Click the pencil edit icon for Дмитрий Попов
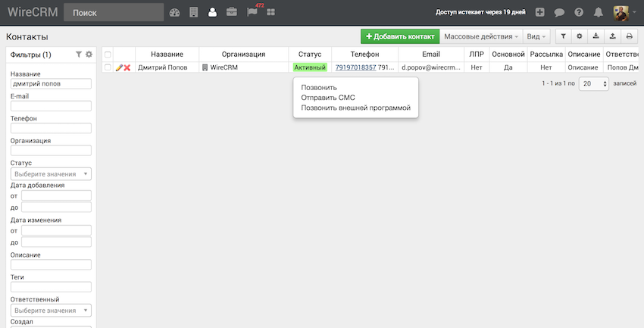 pyautogui.click(x=119, y=67)
